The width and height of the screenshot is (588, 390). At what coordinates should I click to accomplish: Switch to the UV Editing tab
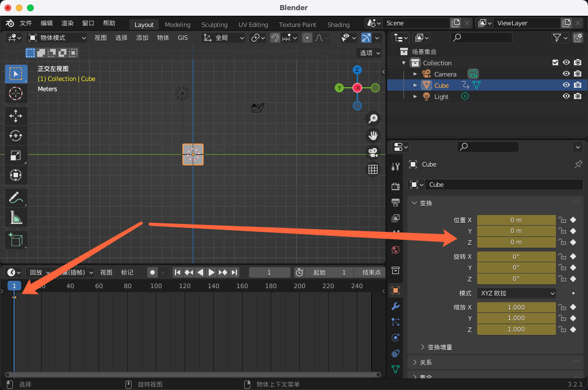[x=253, y=25]
